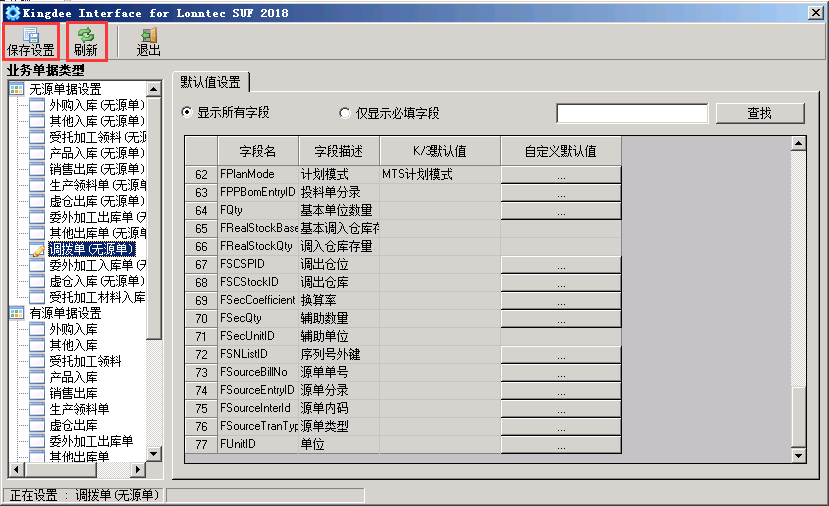The width and height of the screenshot is (829, 506).
Task: Click tree panel scroll up arrow
Action: point(154,89)
